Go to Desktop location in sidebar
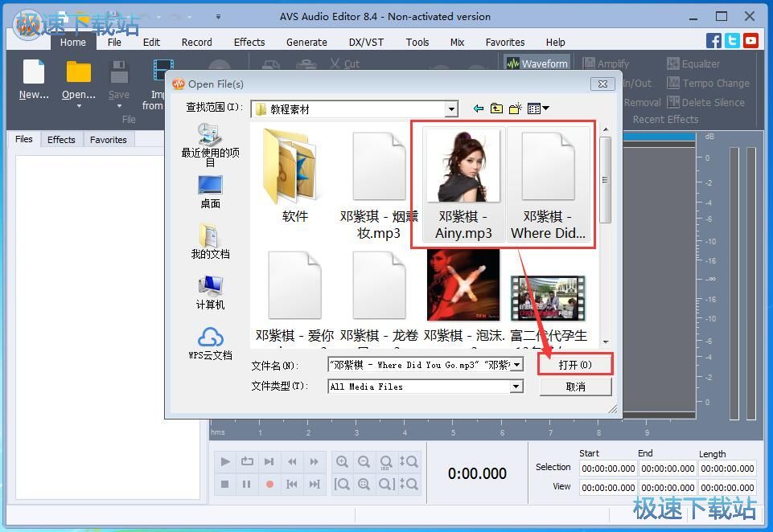 pyautogui.click(x=210, y=193)
